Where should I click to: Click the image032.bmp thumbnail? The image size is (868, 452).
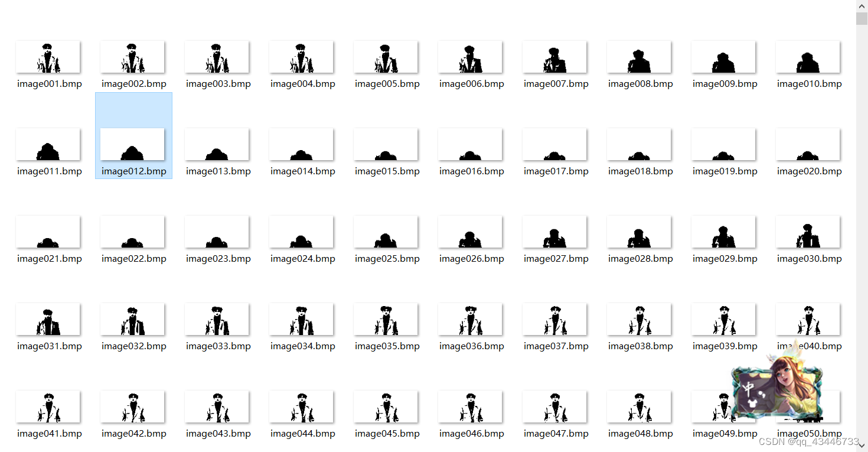click(x=132, y=319)
